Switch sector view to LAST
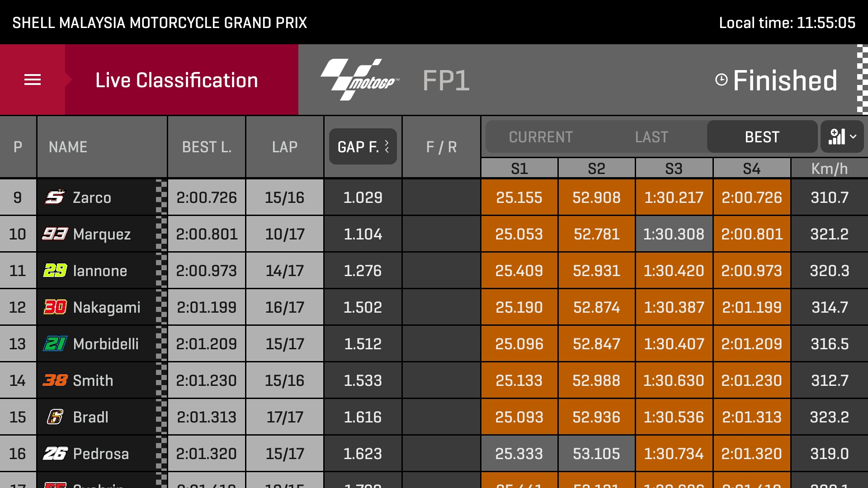The width and height of the screenshot is (868, 488). pyautogui.click(x=651, y=137)
